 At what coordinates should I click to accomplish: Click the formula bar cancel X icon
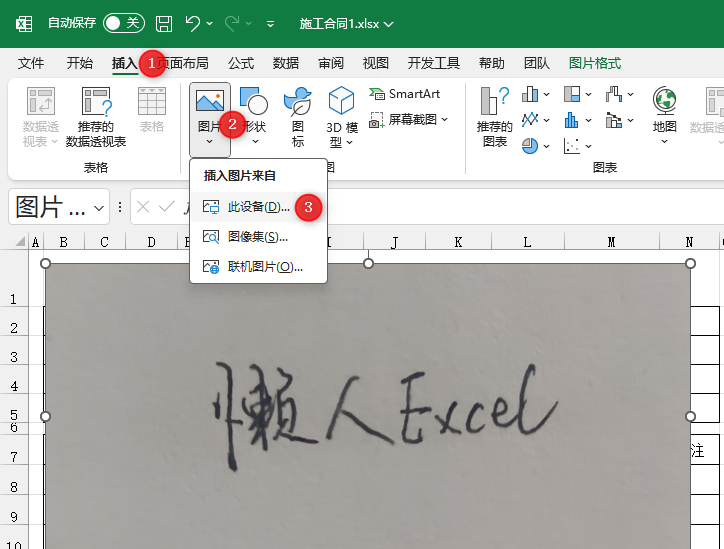coord(143,206)
